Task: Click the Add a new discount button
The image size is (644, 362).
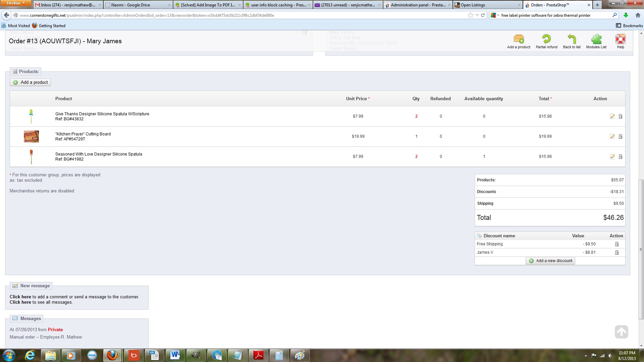Action: coord(550,261)
